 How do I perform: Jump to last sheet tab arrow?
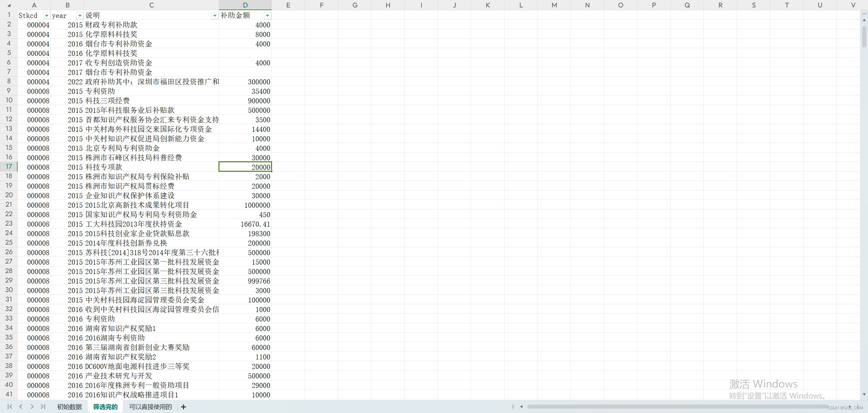43,407
